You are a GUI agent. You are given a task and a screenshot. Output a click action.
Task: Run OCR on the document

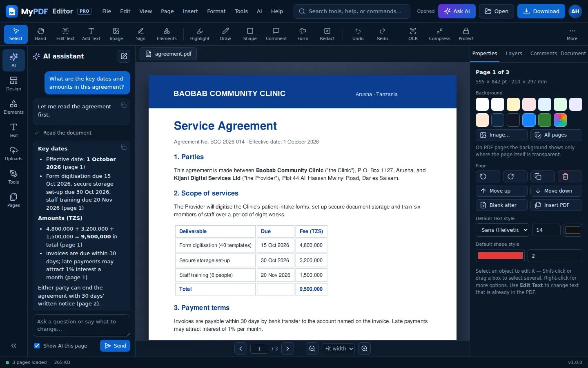click(413, 34)
